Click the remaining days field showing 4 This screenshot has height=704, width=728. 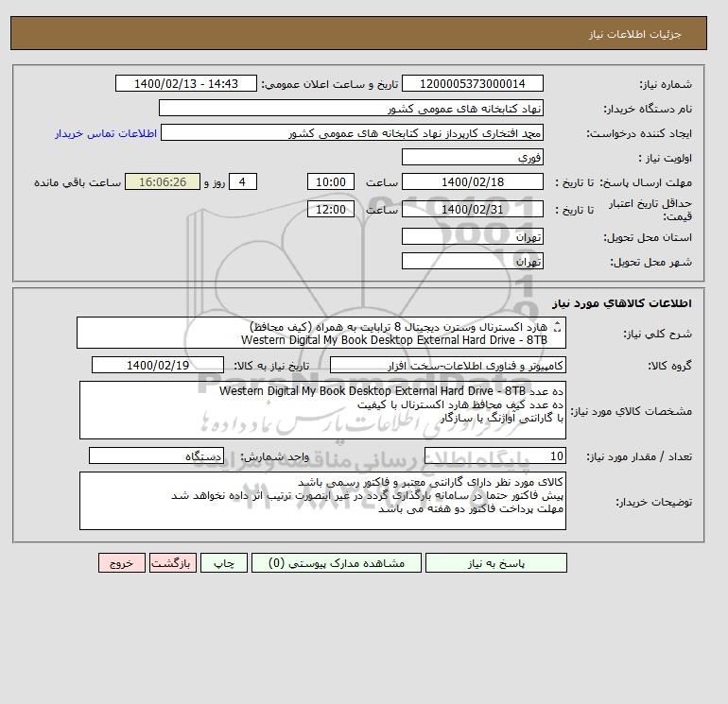(242, 182)
